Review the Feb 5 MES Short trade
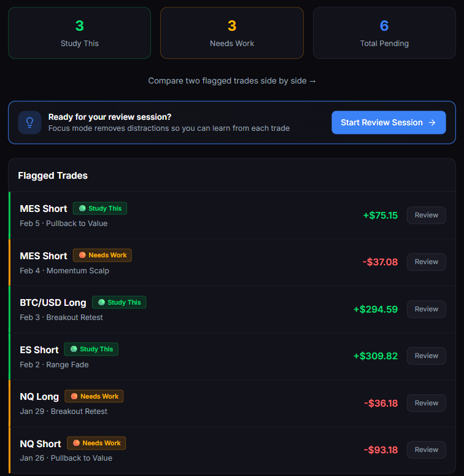This screenshot has width=464, height=476. [426, 215]
